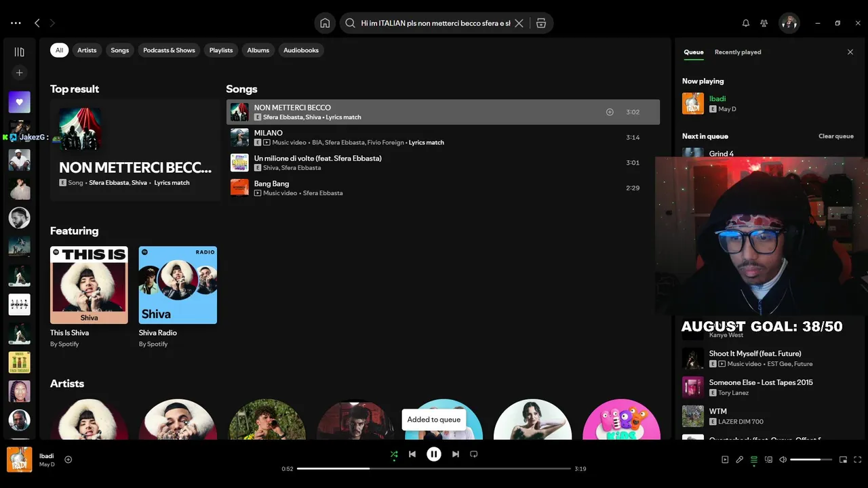
Task: Close the Queue panel
Action: click(850, 52)
